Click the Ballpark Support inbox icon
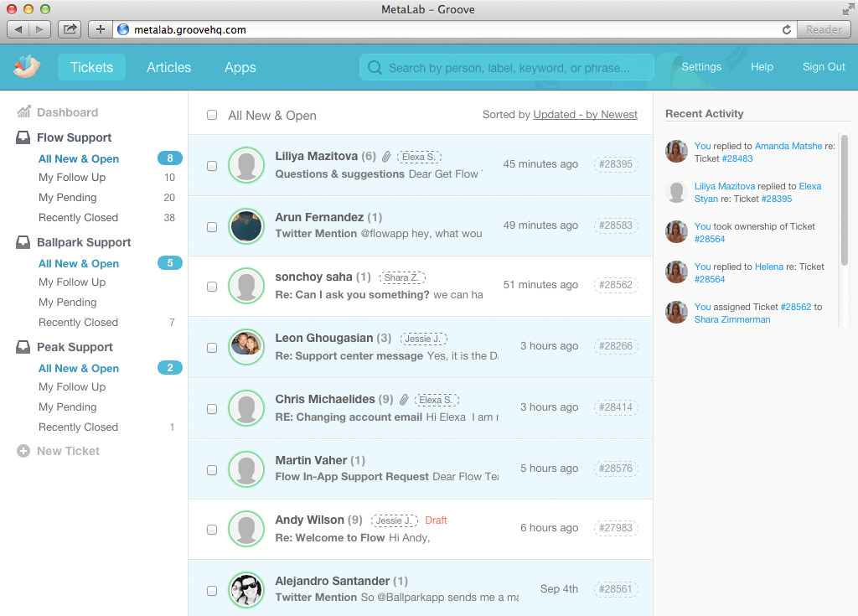Viewport: 858px width, 616px height. pos(23,242)
